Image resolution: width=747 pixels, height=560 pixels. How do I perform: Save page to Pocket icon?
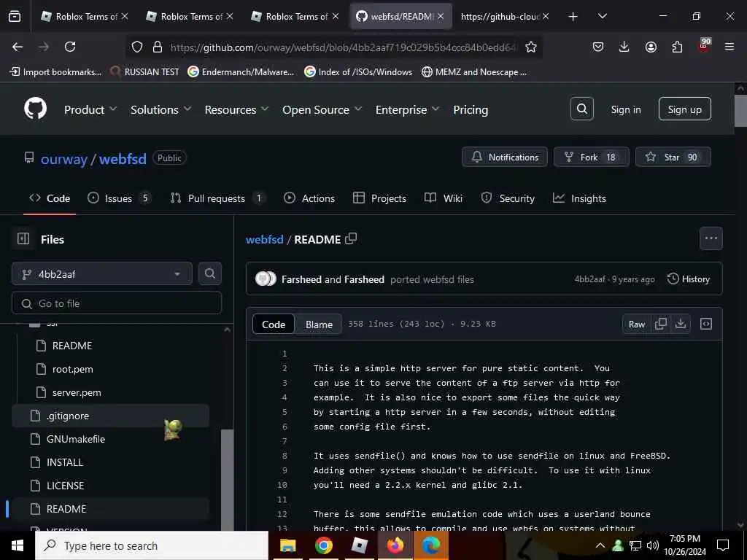598,47
